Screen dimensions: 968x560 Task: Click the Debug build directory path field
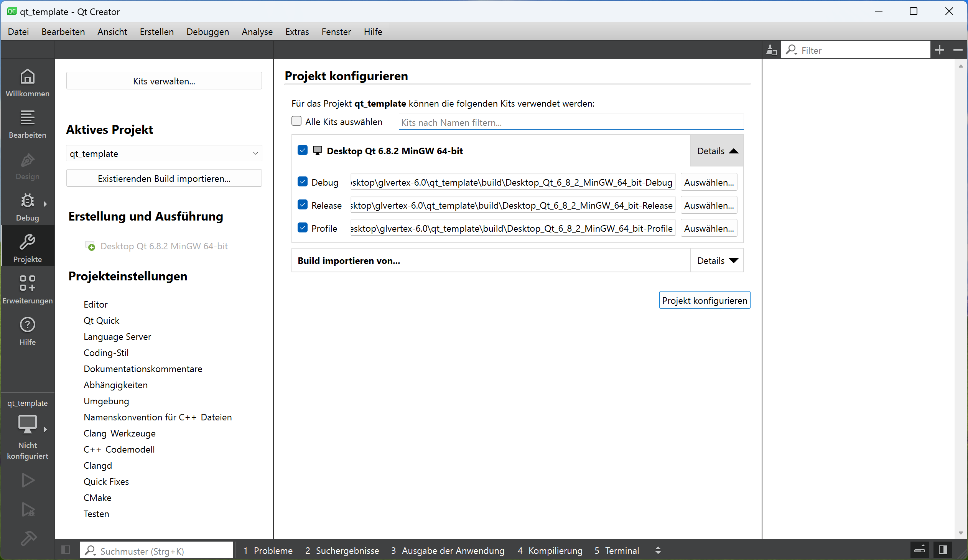point(512,182)
